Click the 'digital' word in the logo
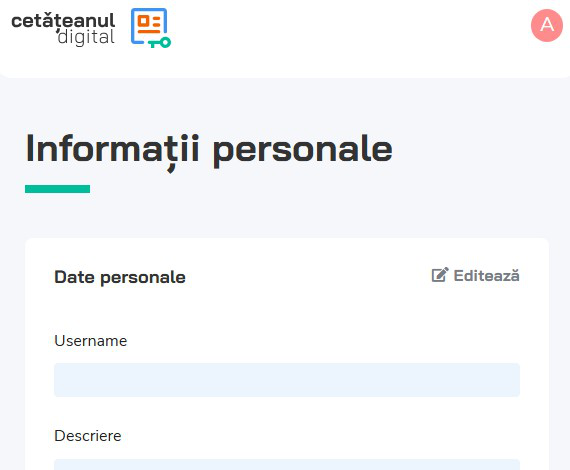The width and height of the screenshot is (570, 470). pyautogui.click(x=86, y=37)
